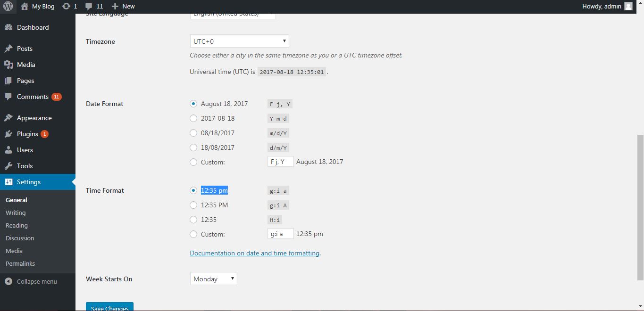644x311 pixels.
Task: Select the Custom date format radio
Action: (193, 162)
